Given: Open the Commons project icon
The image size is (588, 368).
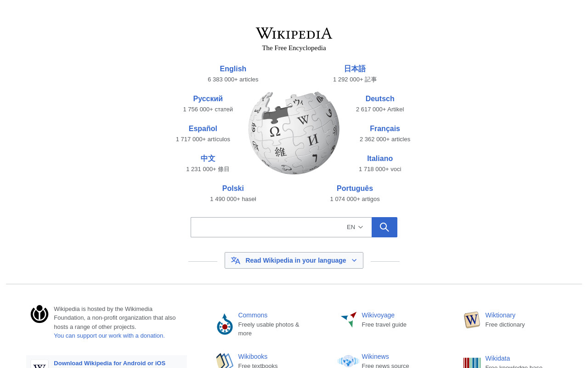Looking at the screenshot, I should coord(225,324).
